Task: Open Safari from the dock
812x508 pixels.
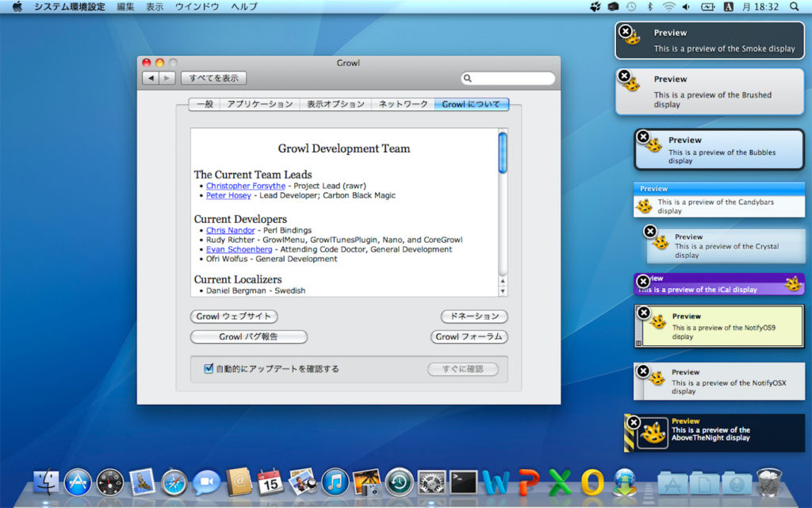Action: [174, 482]
